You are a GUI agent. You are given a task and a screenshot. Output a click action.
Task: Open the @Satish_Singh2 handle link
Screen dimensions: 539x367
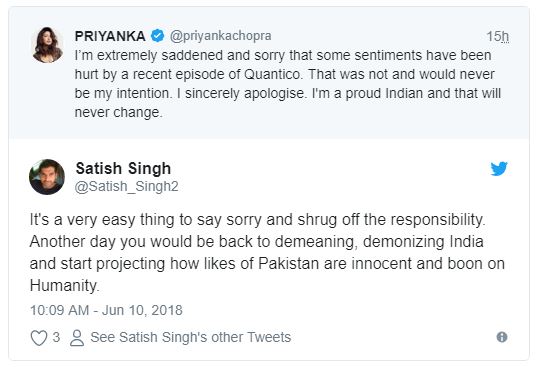(x=126, y=187)
